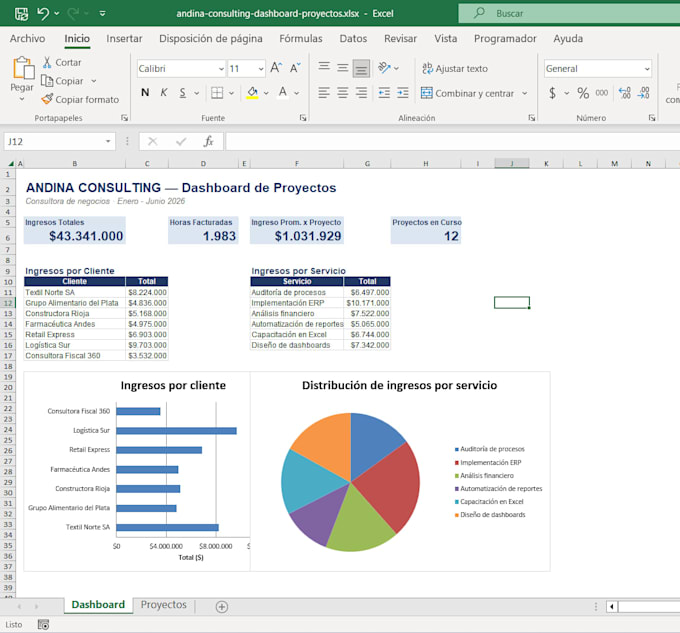Select the pie chart of service distribution
The height and width of the screenshot is (633, 680).
[350, 482]
